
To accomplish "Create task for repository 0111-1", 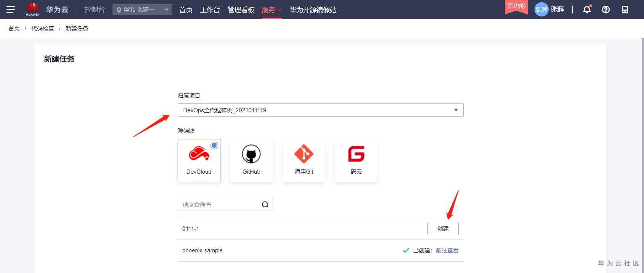I will pos(443,229).
